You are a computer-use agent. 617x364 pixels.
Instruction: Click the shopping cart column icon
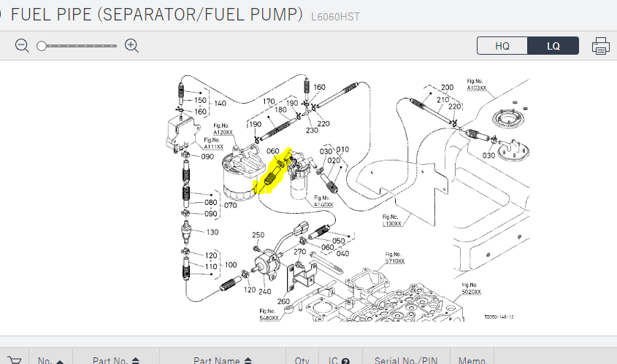[14, 360]
